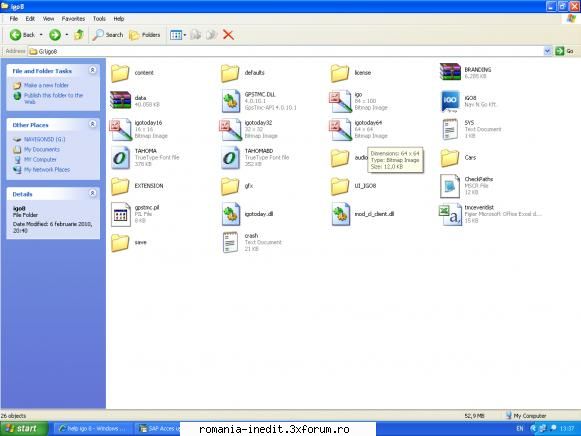Select the iGO8 application icon

(x=450, y=101)
